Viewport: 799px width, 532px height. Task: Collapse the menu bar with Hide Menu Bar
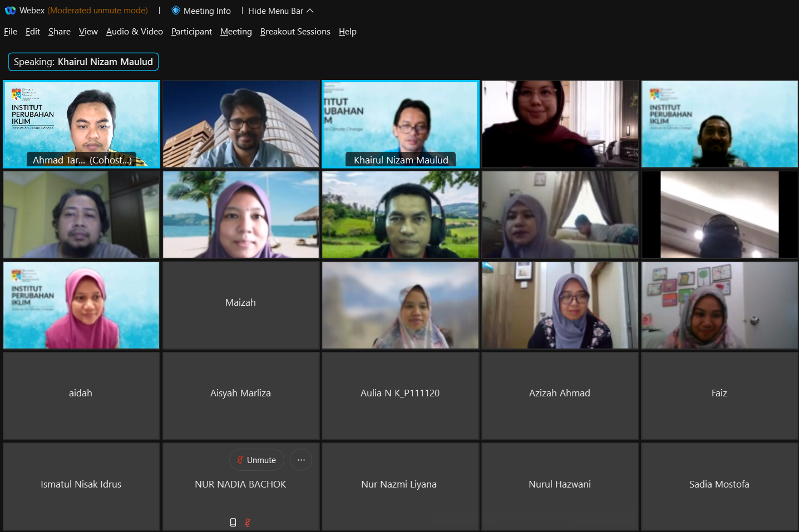(280, 11)
